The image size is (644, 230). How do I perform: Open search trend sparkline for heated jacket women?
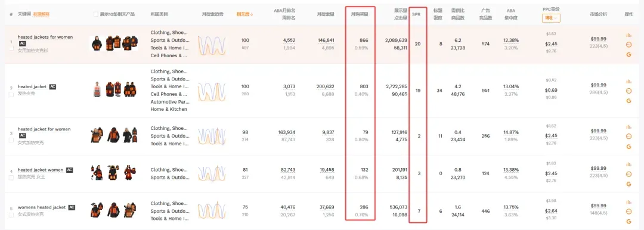click(x=212, y=174)
